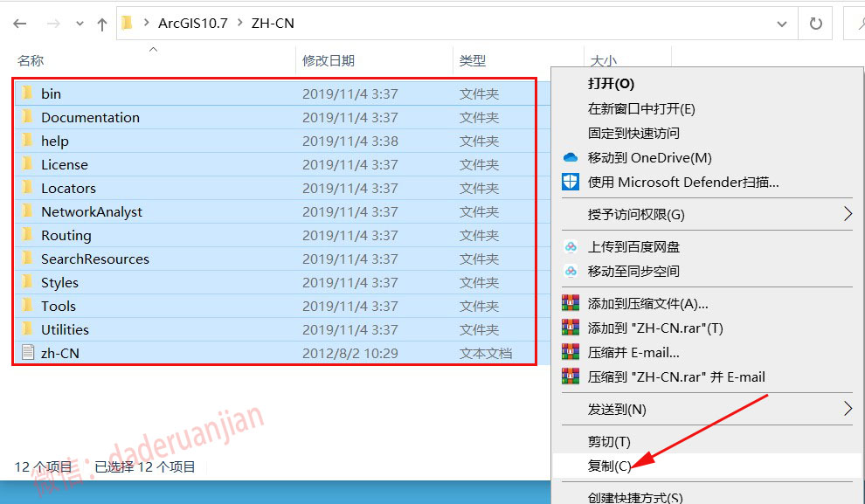Image resolution: width=865 pixels, height=504 pixels.
Task: Click the help folder icon
Action: (x=27, y=141)
